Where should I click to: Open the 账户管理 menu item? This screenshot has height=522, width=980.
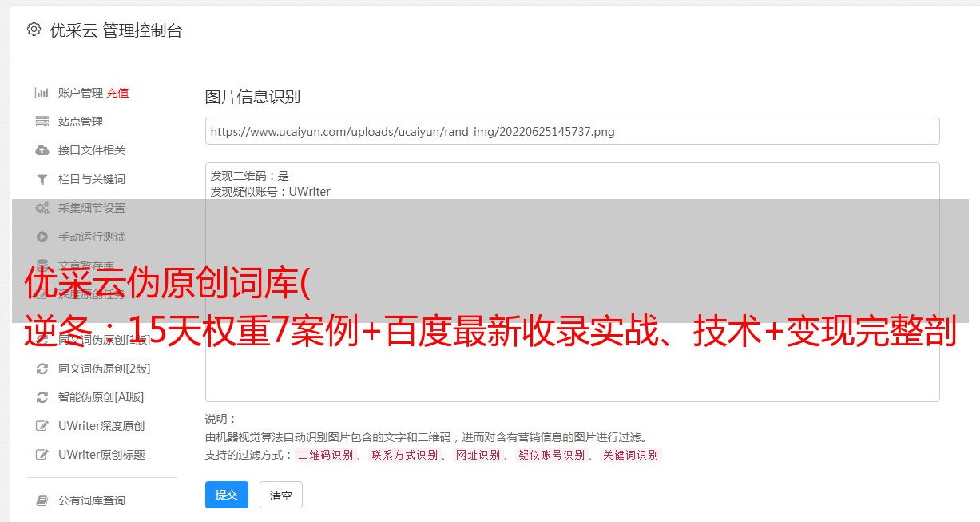[81, 93]
